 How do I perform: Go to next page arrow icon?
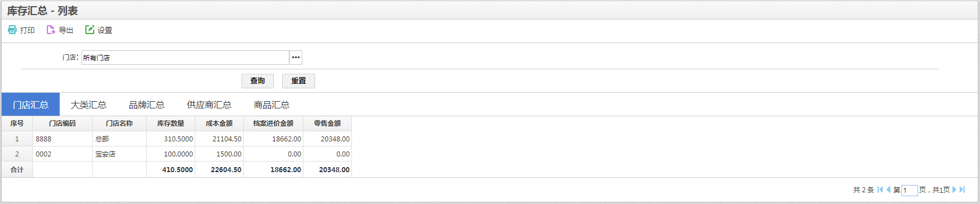click(x=954, y=189)
